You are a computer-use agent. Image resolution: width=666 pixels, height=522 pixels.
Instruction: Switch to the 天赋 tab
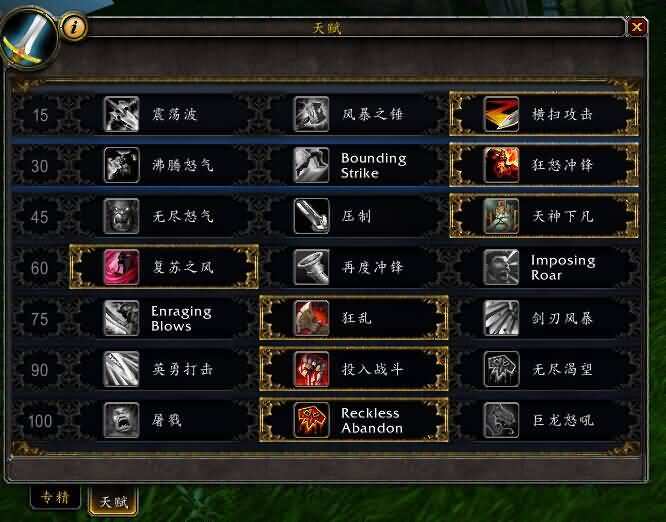point(113,501)
